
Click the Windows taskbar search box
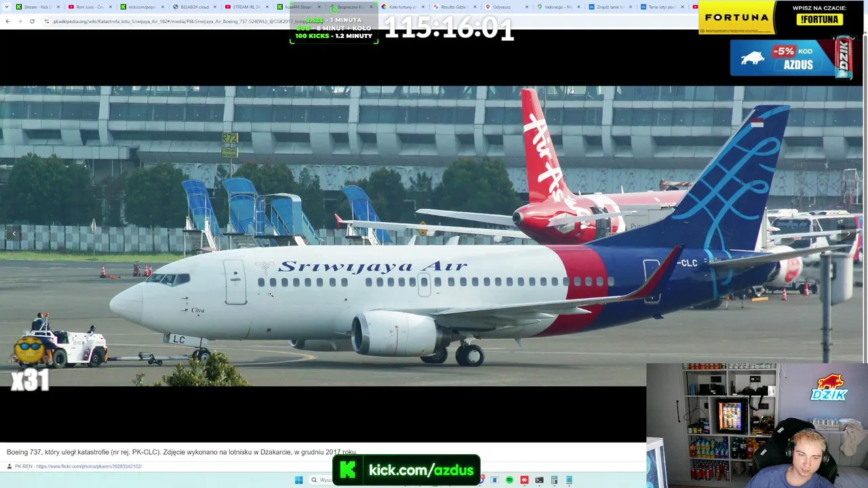tap(322, 480)
